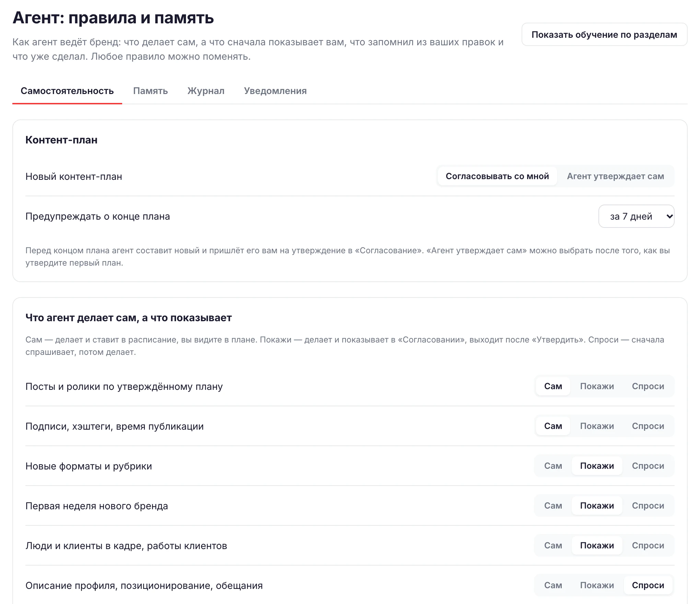700x604 pixels.
Task: Open the Самостоятельность tab
Action: click(x=67, y=91)
